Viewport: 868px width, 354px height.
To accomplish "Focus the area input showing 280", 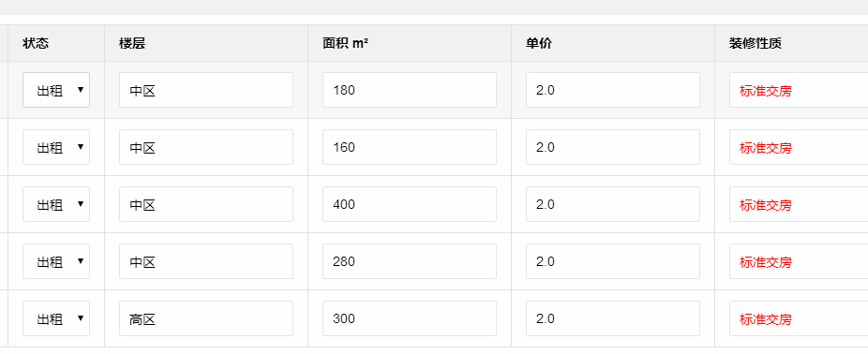I will (410, 261).
